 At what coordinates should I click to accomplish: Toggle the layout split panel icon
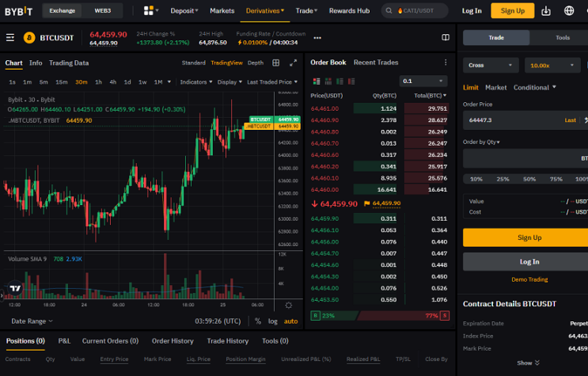[x=445, y=37]
